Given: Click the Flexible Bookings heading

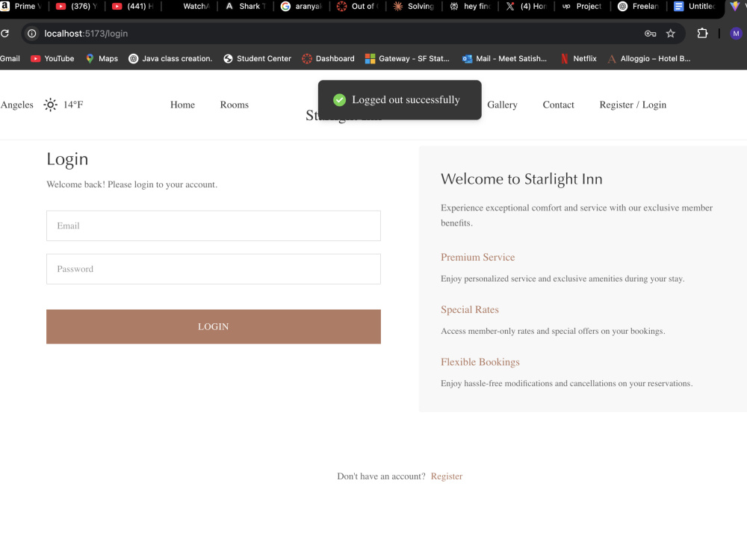Looking at the screenshot, I should (x=480, y=362).
